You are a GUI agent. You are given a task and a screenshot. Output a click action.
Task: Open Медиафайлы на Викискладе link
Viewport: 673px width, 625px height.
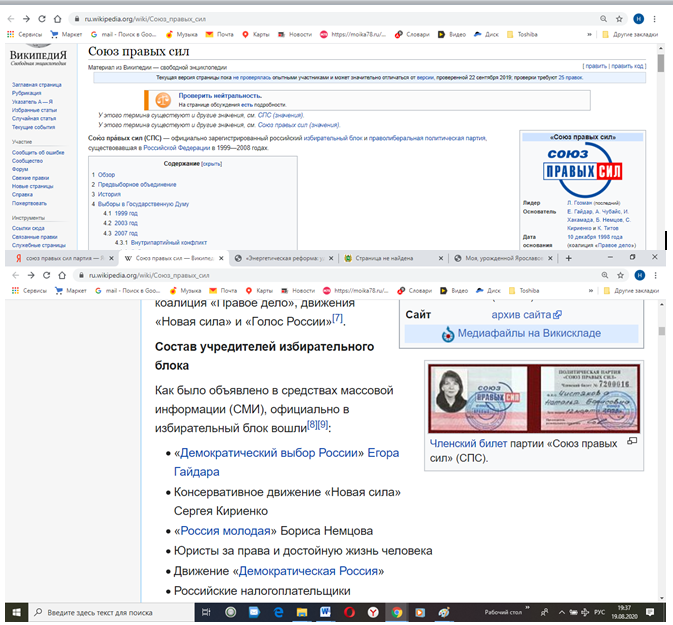529,333
